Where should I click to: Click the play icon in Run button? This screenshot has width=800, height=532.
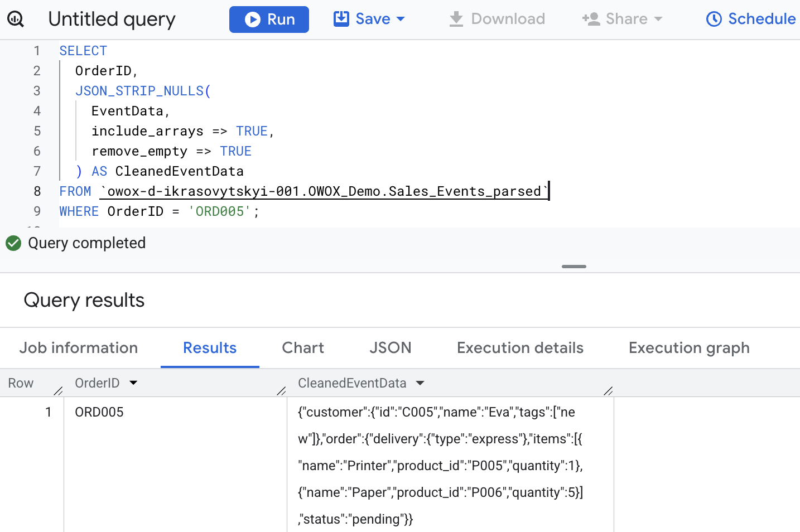click(253, 20)
